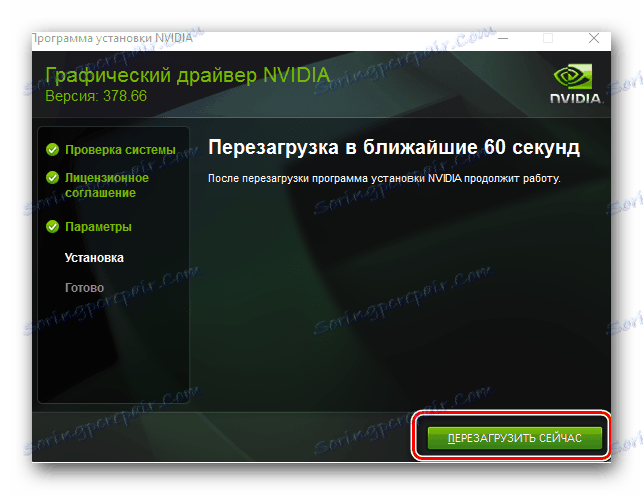Image resolution: width=643 pixels, height=495 pixels.
Task: Click the Программа установки NVIDIA window title
Action: click(x=112, y=38)
